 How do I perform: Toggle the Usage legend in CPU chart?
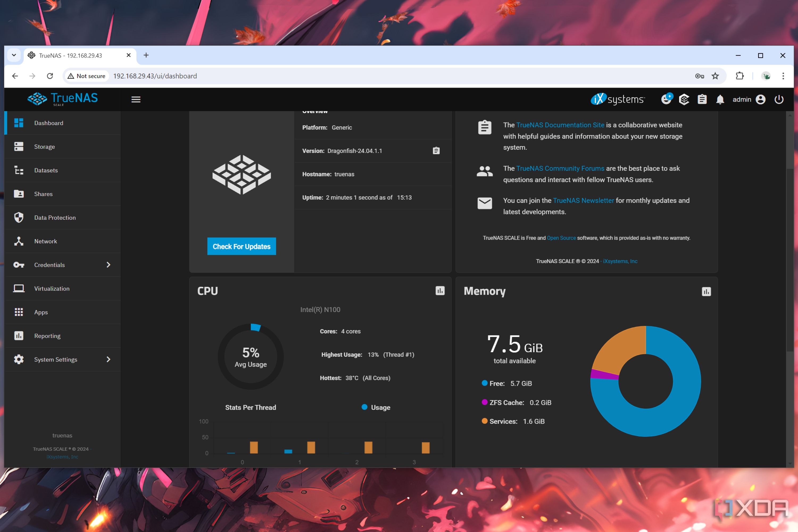click(376, 407)
